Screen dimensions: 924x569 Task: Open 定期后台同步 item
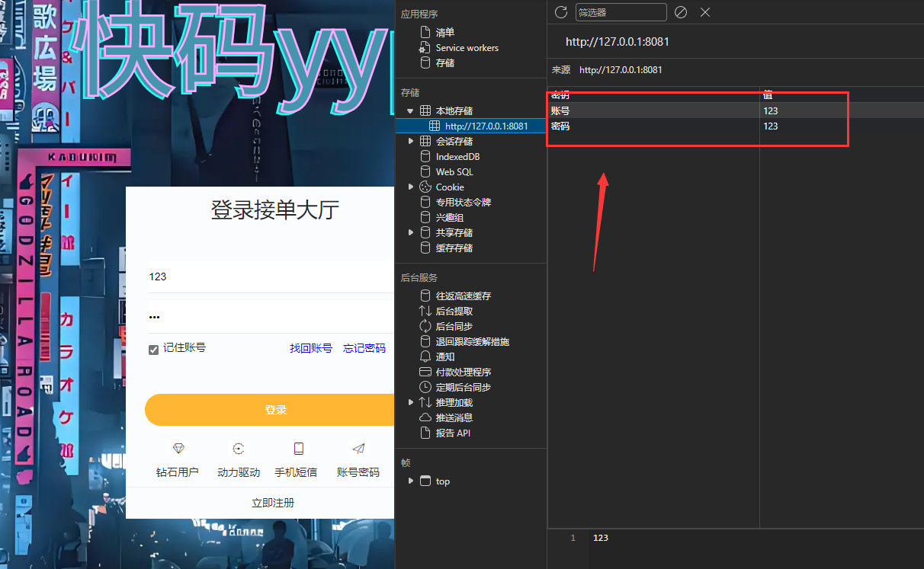coord(464,388)
